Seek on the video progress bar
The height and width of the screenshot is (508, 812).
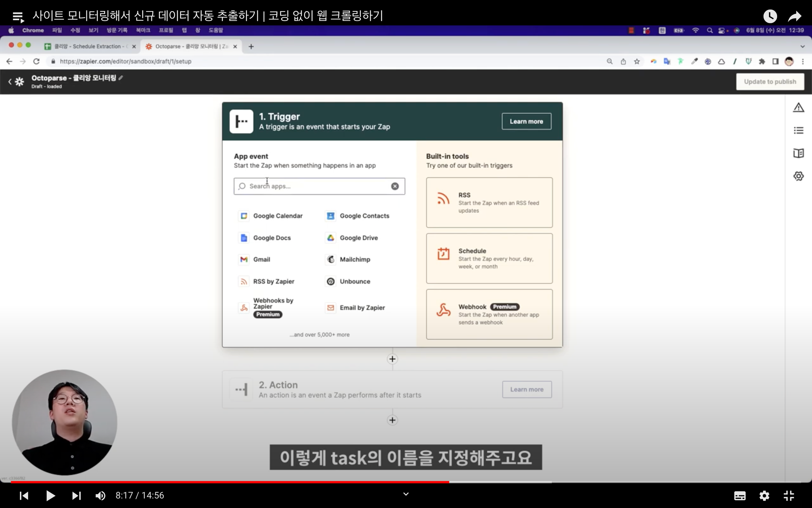(406, 482)
